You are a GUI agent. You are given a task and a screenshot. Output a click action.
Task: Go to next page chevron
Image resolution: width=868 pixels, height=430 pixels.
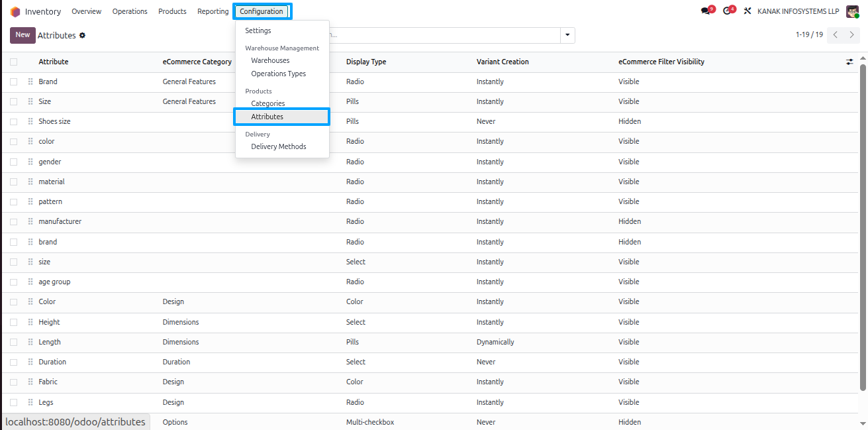tap(851, 34)
